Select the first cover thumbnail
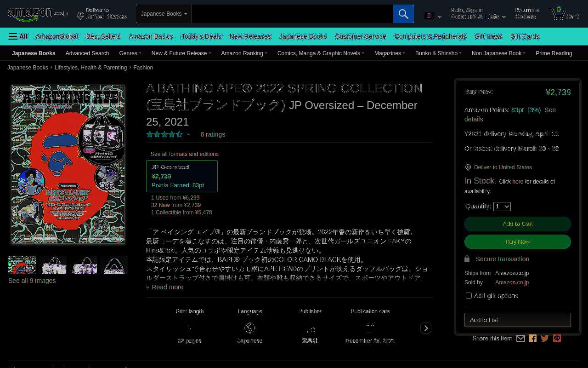This screenshot has width=588, height=368. pyautogui.click(x=22, y=265)
